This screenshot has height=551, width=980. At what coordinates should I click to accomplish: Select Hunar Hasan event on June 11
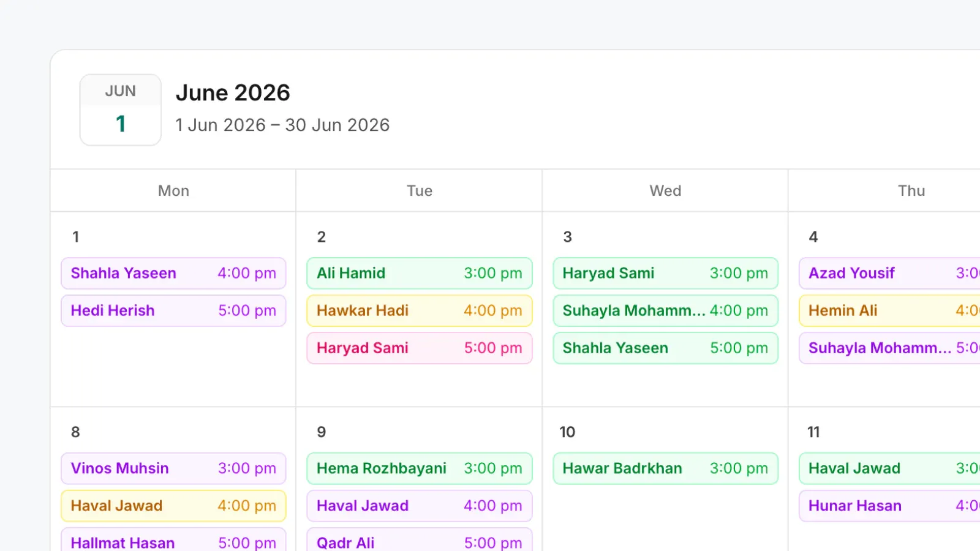pos(889,506)
